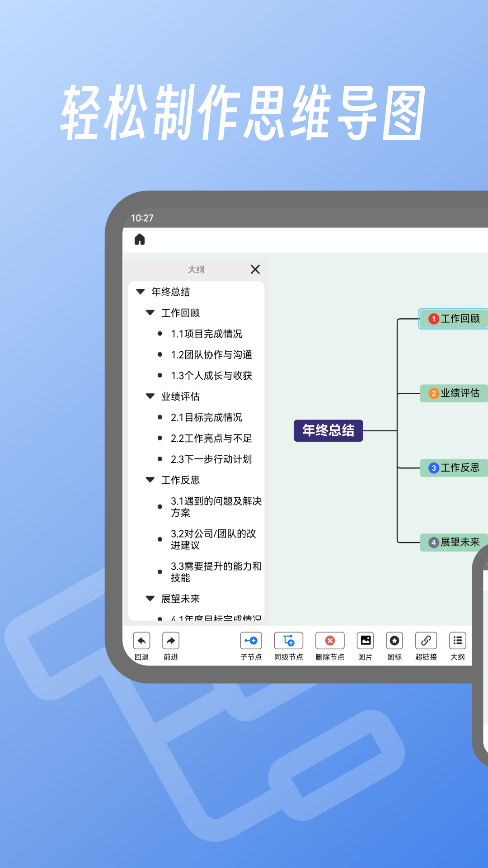The height and width of the screenshot is (868, 488).
Task: Select the 年终总结 central mind map node
Action: pyautogui.click(x=328, y=431)
